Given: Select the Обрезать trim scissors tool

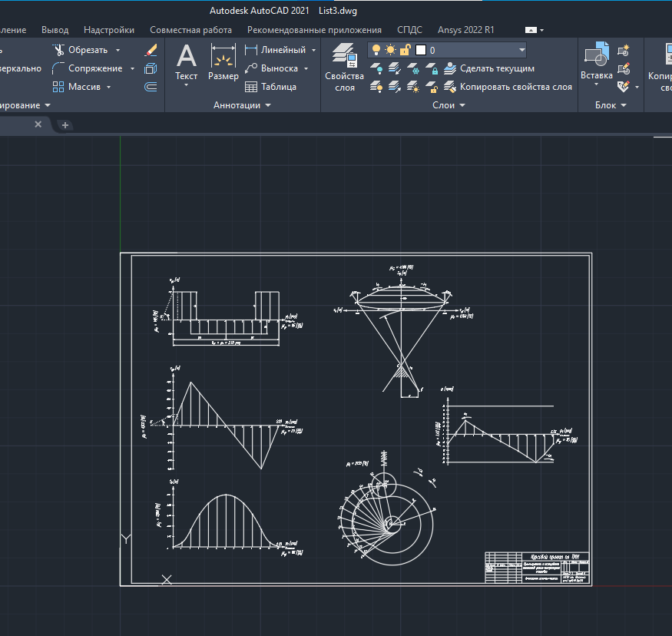Looking at the screenshot, I should [x=59, y=50].
